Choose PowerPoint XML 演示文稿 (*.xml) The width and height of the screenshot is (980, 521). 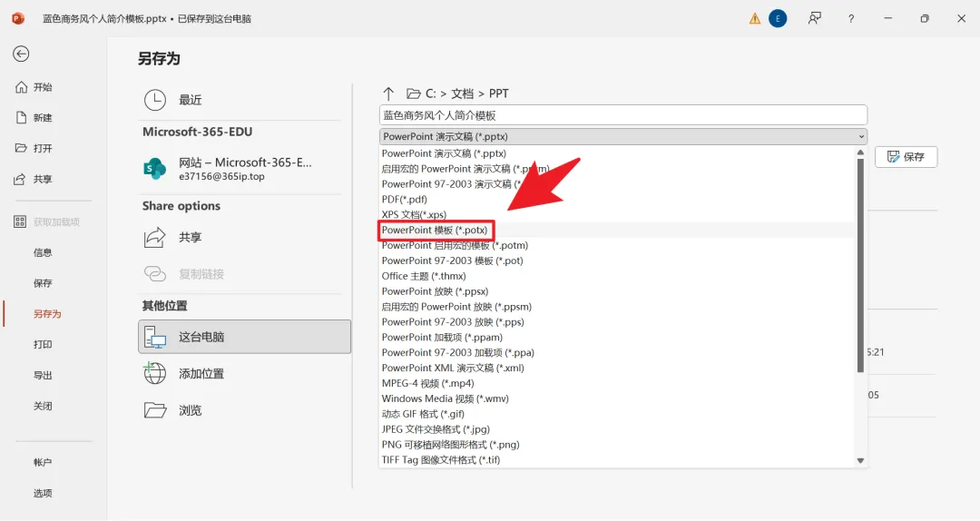click(617, 368)
